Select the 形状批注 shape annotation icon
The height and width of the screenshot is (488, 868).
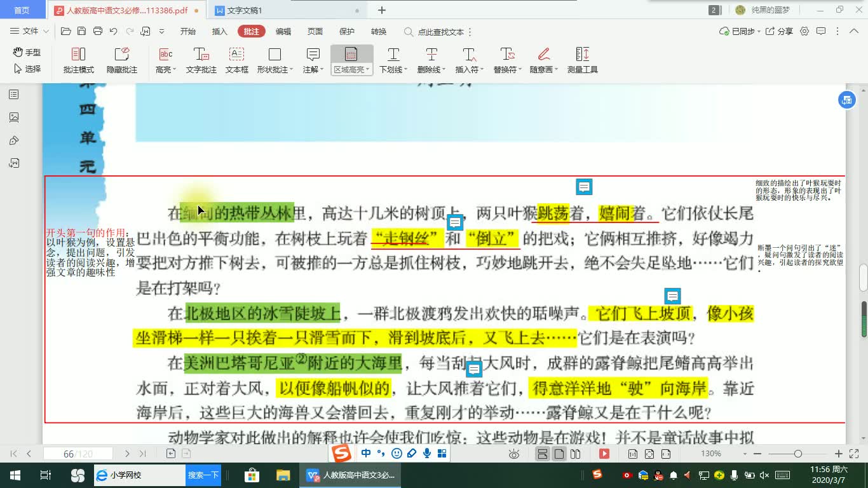point(275,54)
